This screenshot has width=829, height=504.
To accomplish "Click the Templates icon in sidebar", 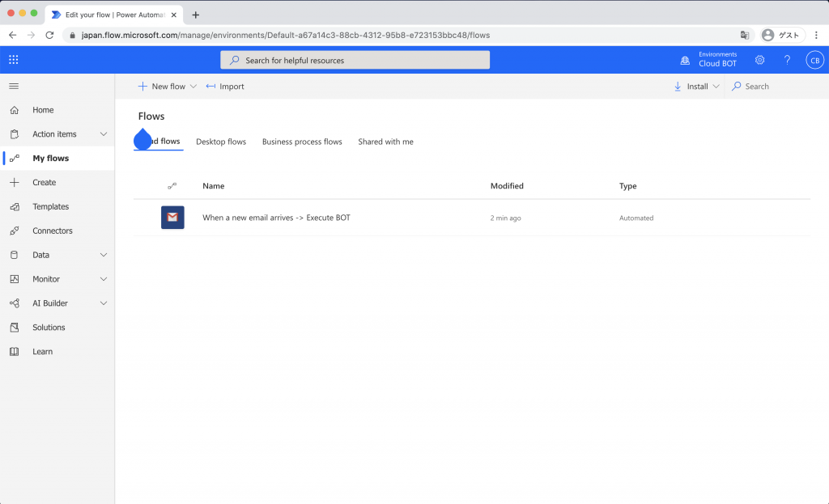I will [15, 206].
